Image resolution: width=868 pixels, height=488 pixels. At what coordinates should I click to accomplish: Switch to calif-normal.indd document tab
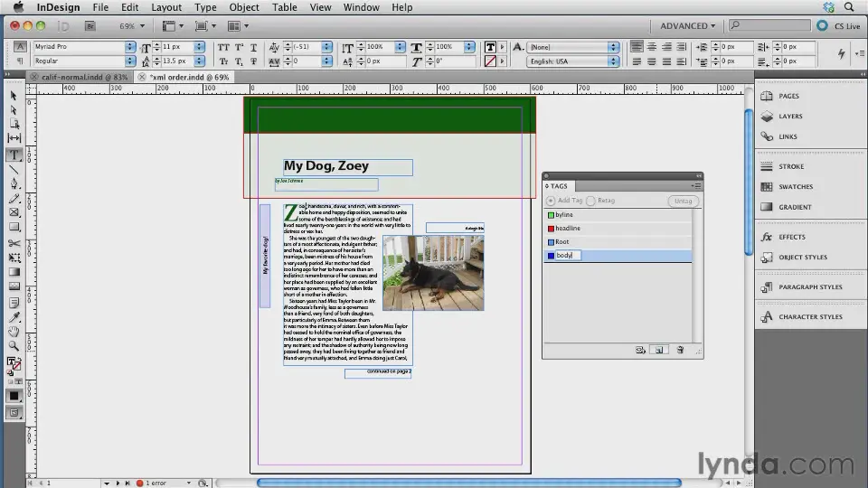click(x=84, y=78)
